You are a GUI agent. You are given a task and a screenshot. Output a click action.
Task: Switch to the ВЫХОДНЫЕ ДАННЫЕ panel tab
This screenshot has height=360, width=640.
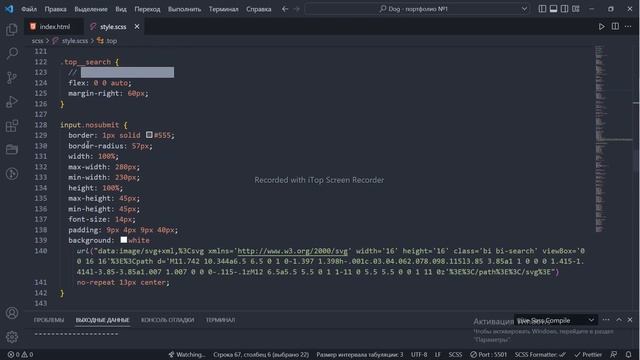pos(102,320)
